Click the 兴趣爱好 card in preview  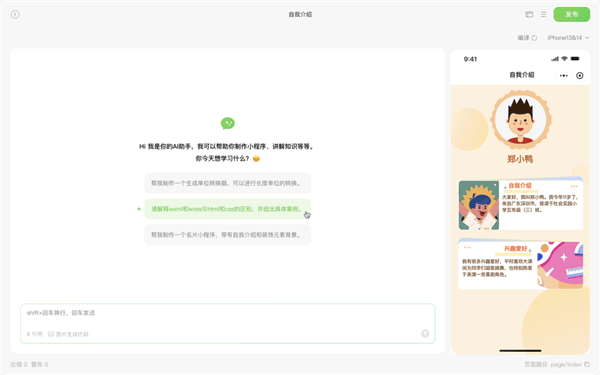(x=521, y=264)
